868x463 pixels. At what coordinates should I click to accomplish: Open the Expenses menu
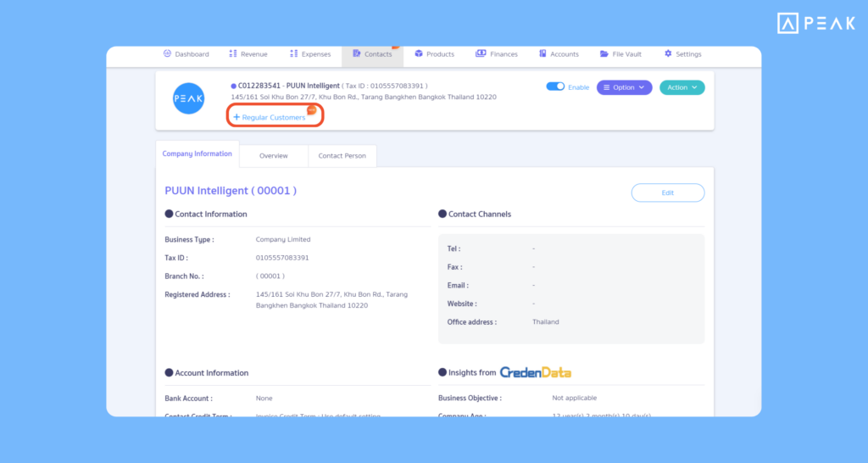pyautogui.click(x=310, y=54)
